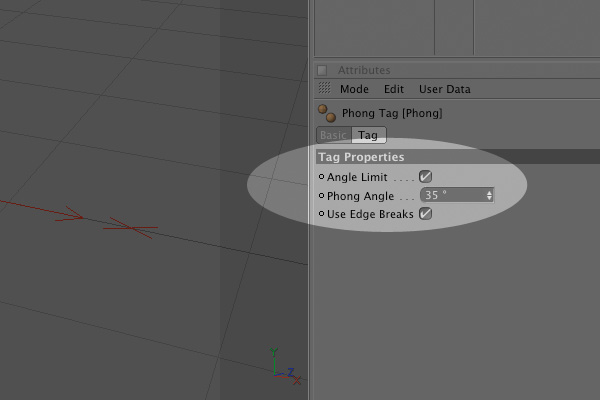Click the Phong Tag [Phong] title
The height and width of the screenshot is (400, 600).
[x=392, y=113]
